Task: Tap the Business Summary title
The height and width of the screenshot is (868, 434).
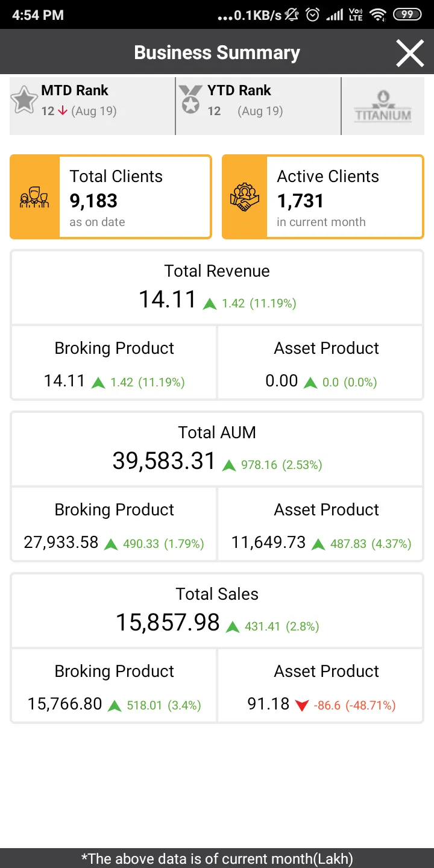Action: tap(217, 53)
